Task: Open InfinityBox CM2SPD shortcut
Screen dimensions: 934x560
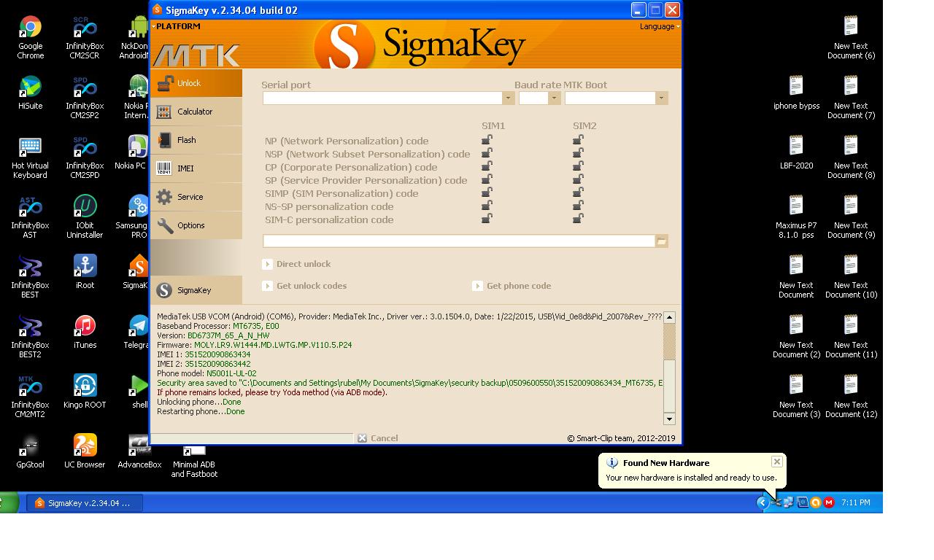Action: [85, 157]
